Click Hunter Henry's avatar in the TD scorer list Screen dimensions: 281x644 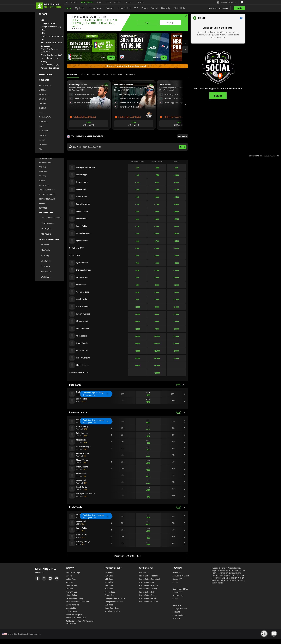tap(72, 182)
